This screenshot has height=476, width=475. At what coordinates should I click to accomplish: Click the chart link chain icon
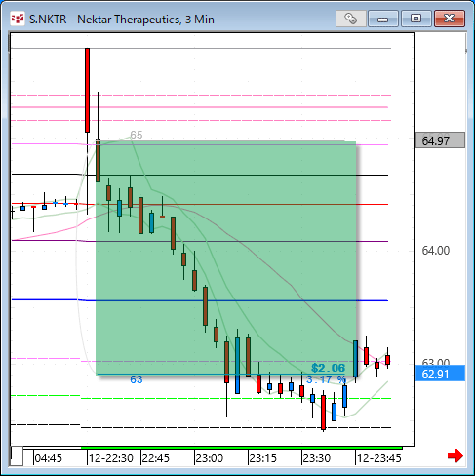coord(350,19)
